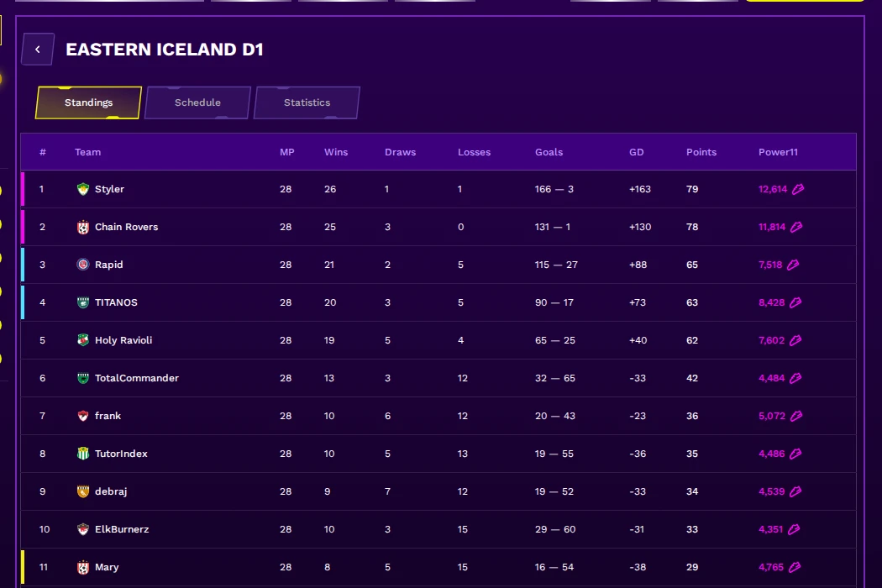Click Mary's goal difference -38

[638, 567]
